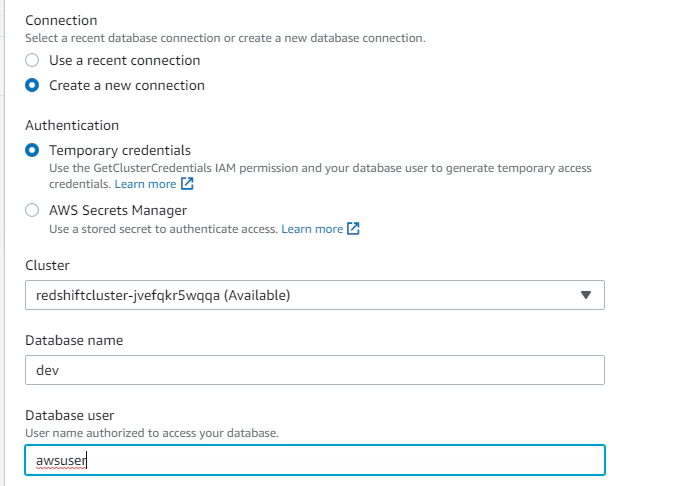Follow Learn more link about stored secrets
The height and width of the screenshot is (486, 683).
(312, 229)
